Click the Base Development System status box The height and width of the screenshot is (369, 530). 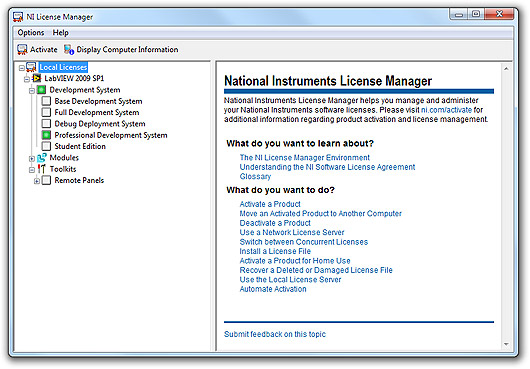(46, 101)
